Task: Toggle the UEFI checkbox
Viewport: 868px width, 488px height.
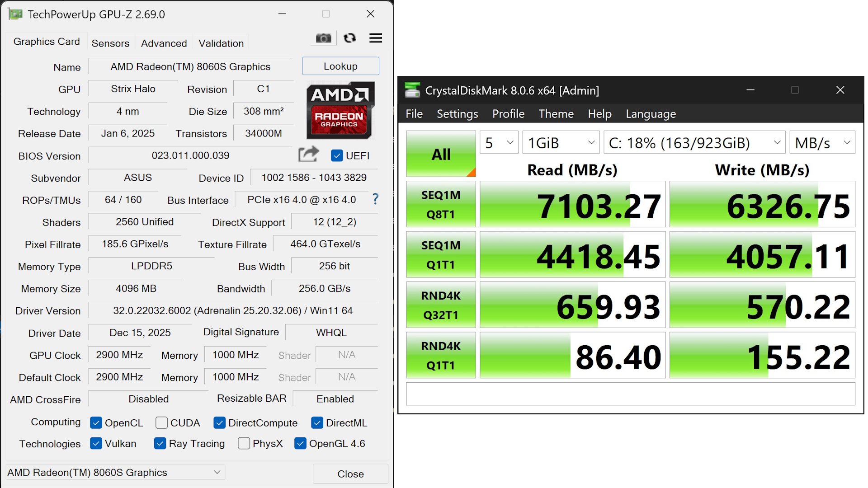Action: [x=337, y=155]
